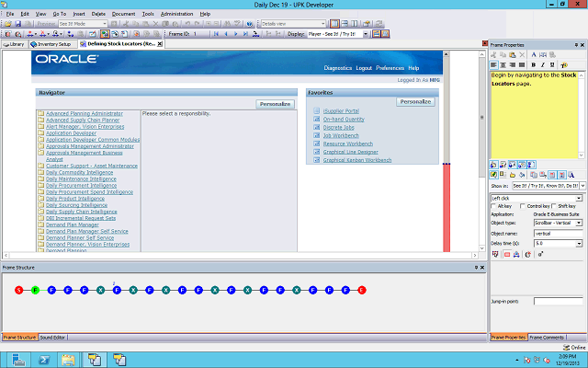Image resolution: width=588 pixels, height=368 pixels.
Task: Click the binoculars Find icon
Action: 227,24
